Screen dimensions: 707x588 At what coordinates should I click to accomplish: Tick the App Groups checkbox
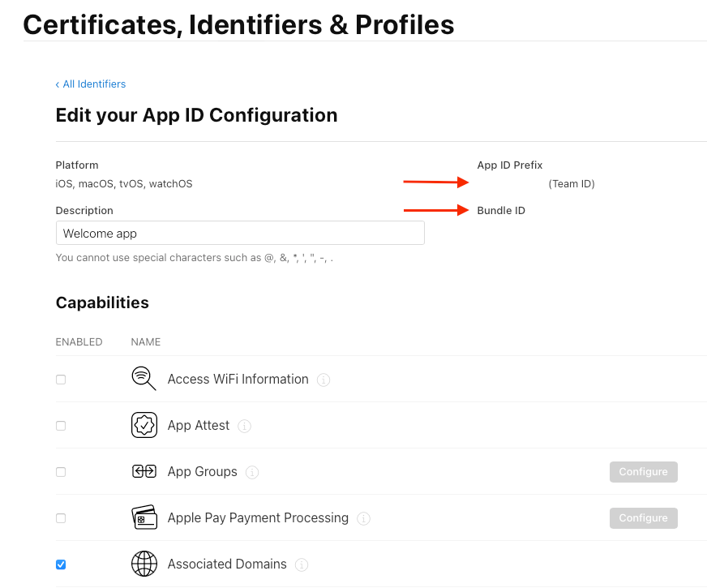pos(61,472)
